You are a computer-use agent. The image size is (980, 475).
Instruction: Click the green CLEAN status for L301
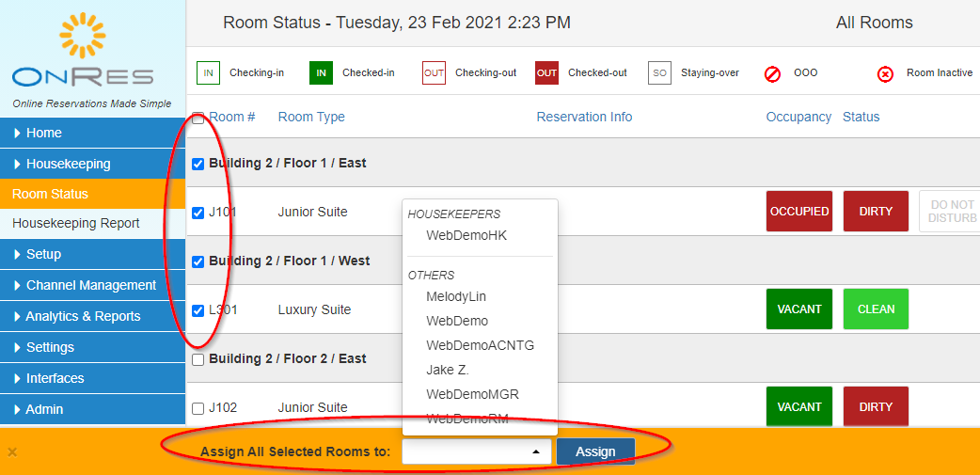click(x=875, y=309)
